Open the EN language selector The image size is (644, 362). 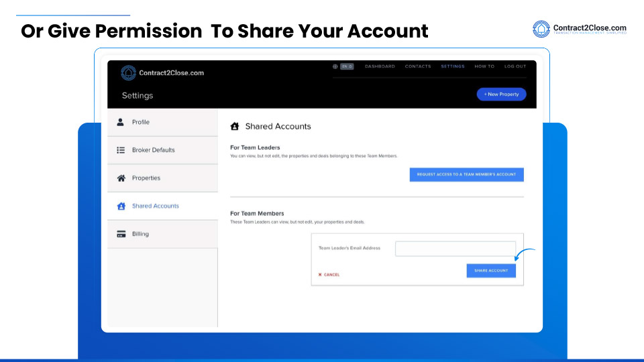[347, 66]
